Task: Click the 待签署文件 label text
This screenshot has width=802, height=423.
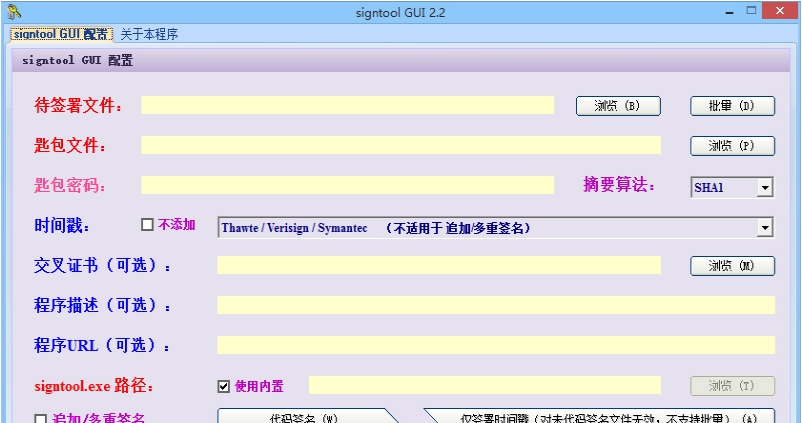Action: click(x=78, y=105)
